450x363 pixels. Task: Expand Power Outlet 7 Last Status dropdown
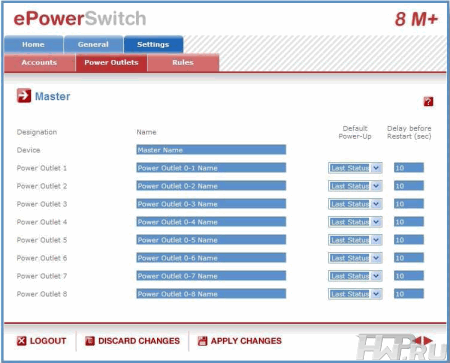click(355, 276)
